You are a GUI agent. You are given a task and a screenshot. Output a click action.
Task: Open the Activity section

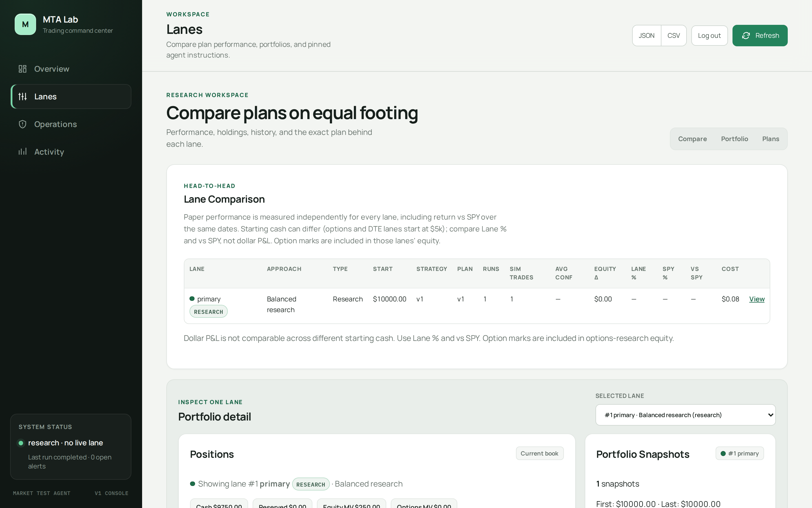71,152
